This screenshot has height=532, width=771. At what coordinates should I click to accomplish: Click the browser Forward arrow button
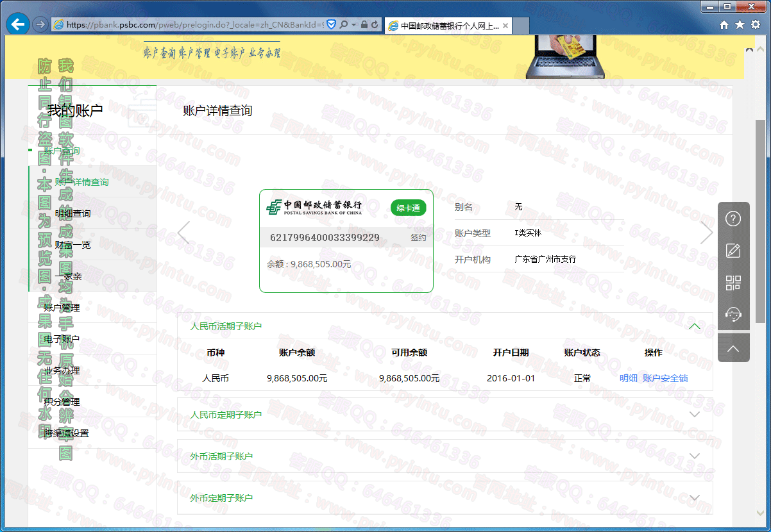click(40, 24)
